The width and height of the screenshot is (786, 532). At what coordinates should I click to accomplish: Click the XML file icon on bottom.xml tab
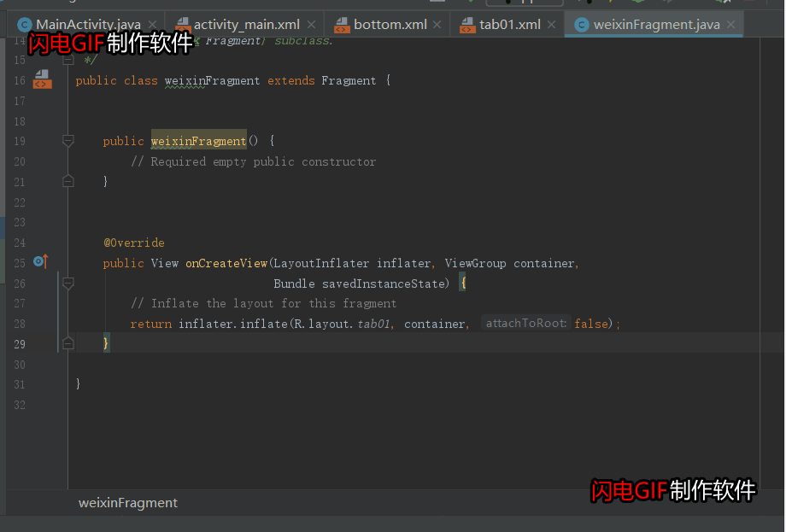(342, 25)
